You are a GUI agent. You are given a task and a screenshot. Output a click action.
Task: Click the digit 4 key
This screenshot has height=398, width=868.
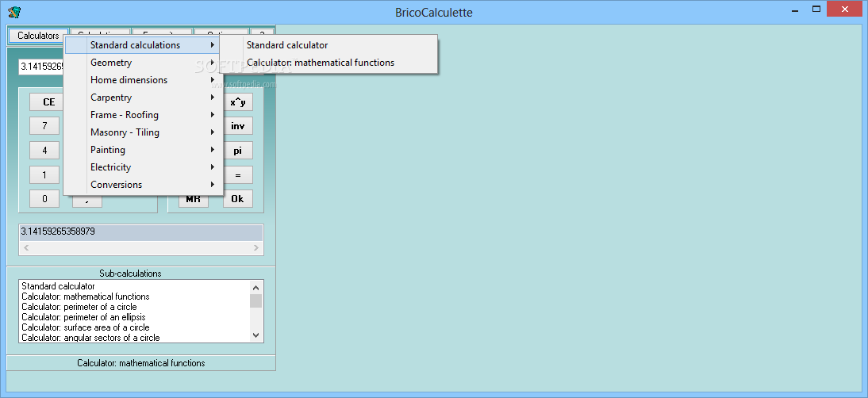click(44, 151)
